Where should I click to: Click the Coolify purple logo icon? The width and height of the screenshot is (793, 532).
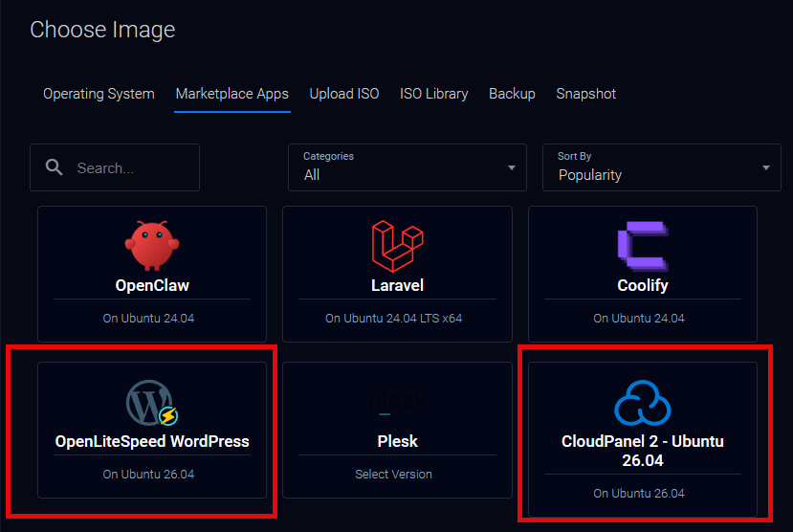(x=643, y=246)
